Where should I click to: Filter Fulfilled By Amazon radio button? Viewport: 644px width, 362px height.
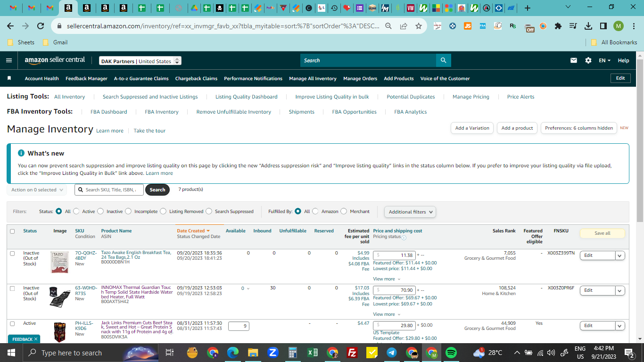pos(315,211)
